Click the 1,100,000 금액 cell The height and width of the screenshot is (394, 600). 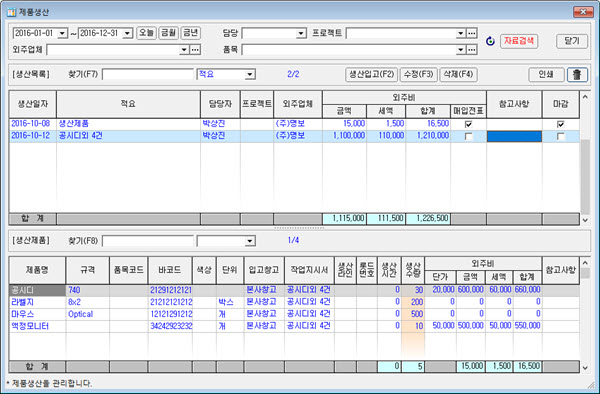[x=344, y=136]
